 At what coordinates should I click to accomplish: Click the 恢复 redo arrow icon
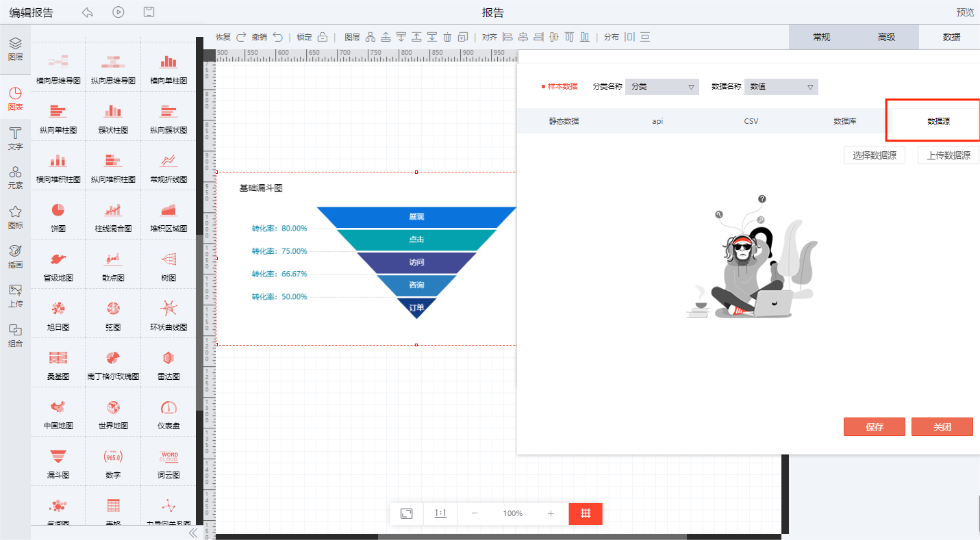241,37
